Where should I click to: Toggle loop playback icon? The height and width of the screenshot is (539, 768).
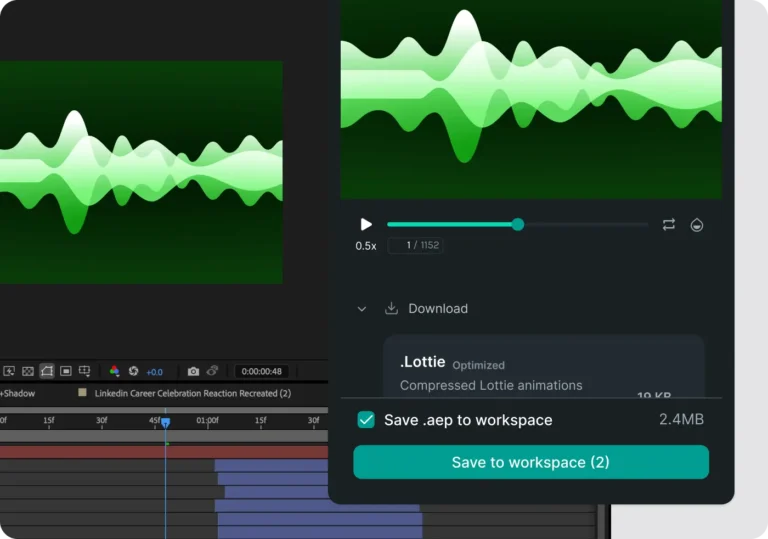click(669, 224)
